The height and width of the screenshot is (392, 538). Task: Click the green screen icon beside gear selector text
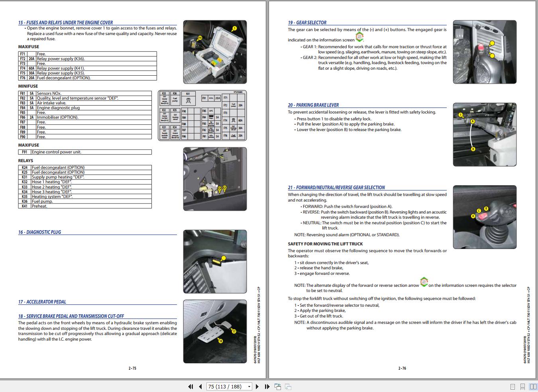pyautogui.click(x=359, y=37)
